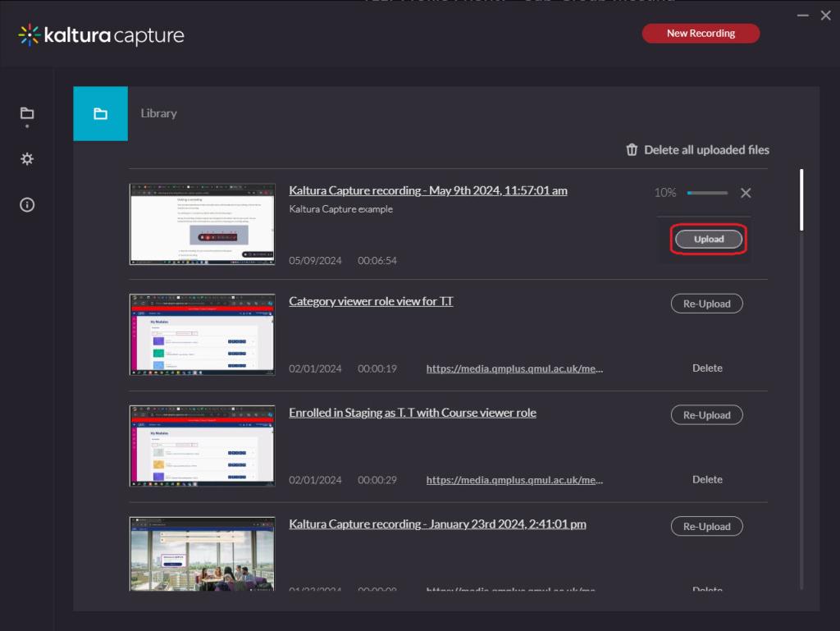Open the Enrolled in Staging title link
The width and height of the screenshot is (840, 631).
413,412
